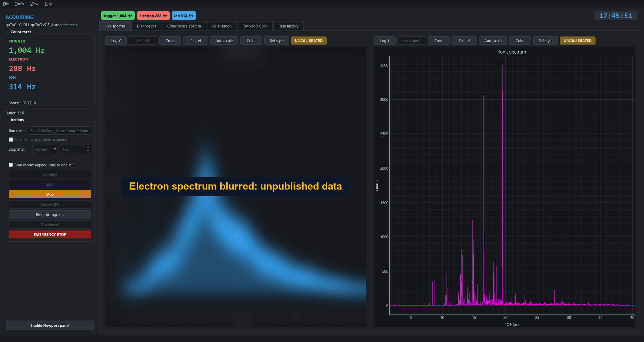Click Enable Newport panel
Viewport: 644px width, 342px height.
click(50, 325)
